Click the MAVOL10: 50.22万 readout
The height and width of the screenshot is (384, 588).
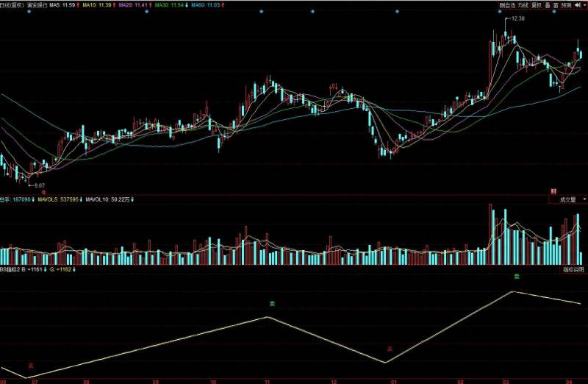coord(107,199)
